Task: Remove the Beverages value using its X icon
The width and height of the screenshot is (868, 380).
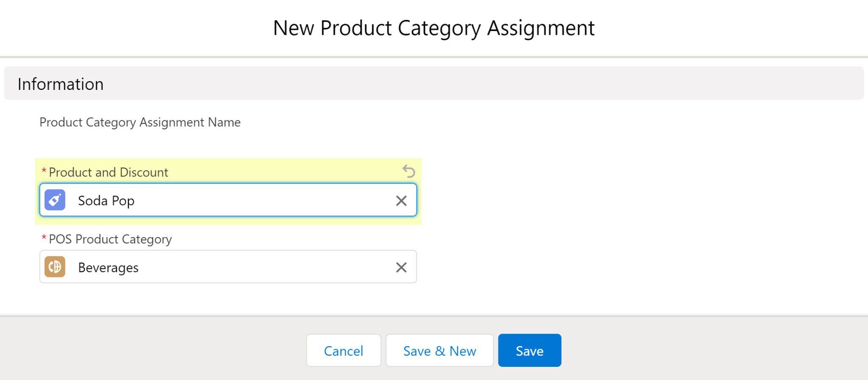Action: click(x=401, y=267)
